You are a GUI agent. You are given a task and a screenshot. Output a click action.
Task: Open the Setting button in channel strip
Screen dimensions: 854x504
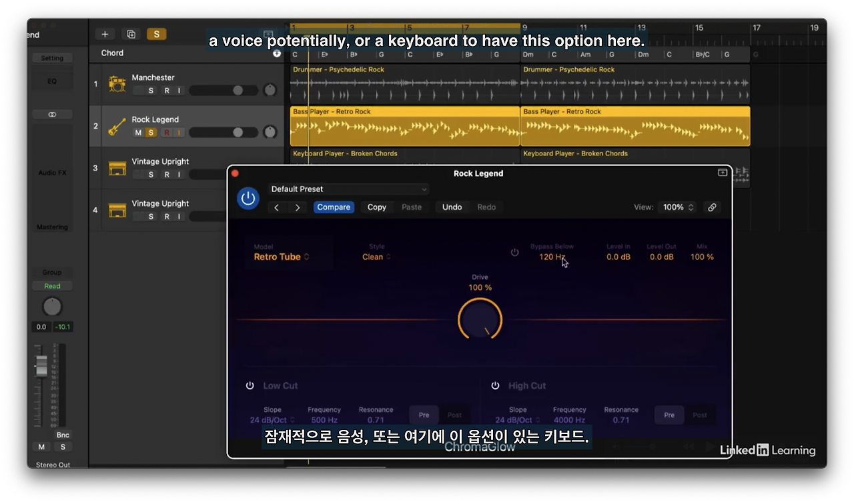pos(52,59)
